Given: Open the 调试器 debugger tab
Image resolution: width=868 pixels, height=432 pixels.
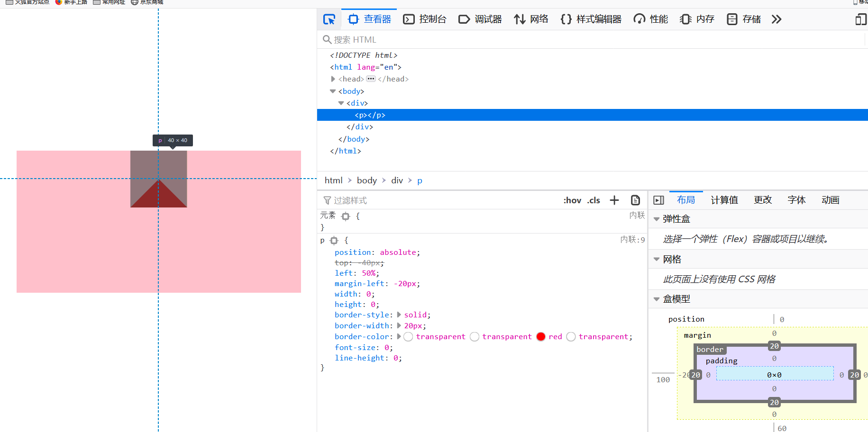Looking at the screenshot, I should click(480, 19).
